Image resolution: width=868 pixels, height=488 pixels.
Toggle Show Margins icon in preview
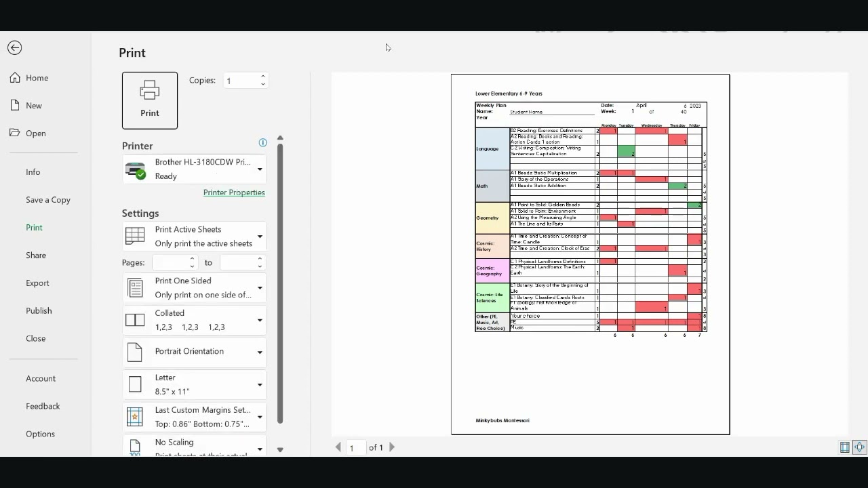tap(845, 447)
